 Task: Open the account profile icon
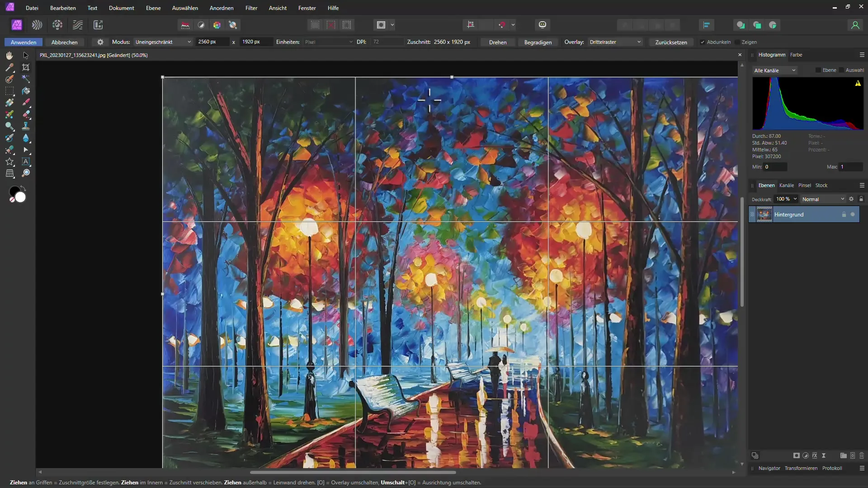[855, 25]
